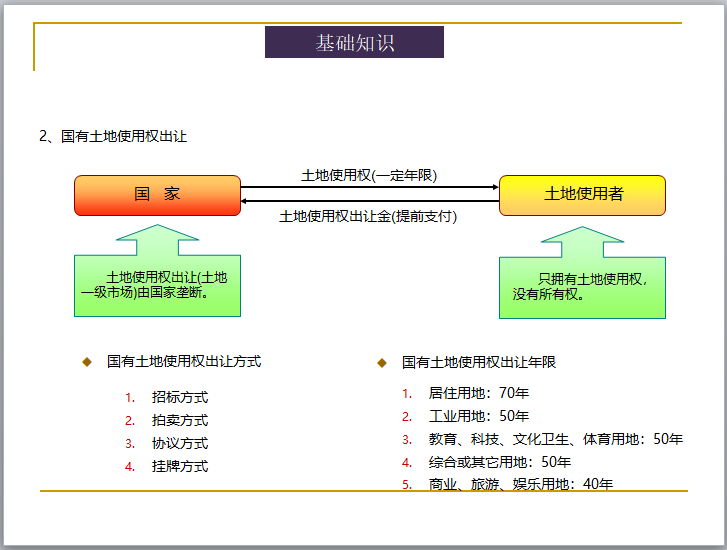Select the 教育、科技、文化卫生、体育用地 line
727x550 pixels.
point(555,439)
